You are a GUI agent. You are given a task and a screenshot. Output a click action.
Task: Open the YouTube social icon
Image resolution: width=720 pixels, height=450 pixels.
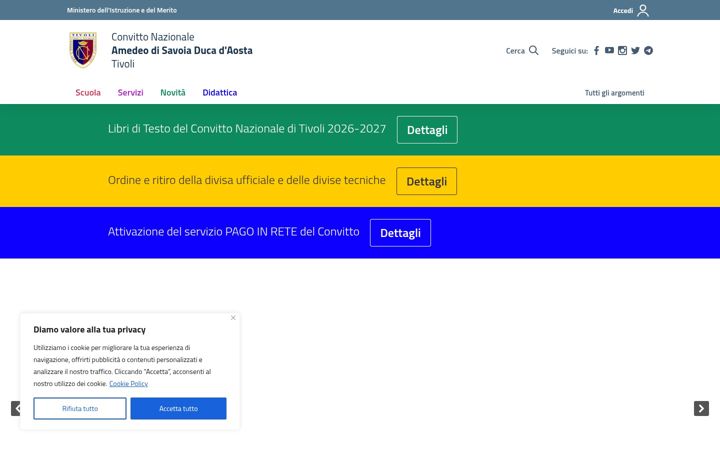(609, 50)
